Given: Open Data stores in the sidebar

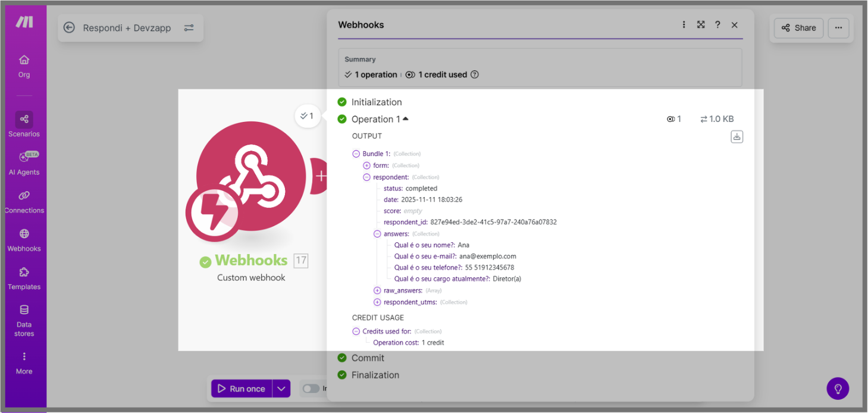Looking at the screenshot, I should 24,320.
